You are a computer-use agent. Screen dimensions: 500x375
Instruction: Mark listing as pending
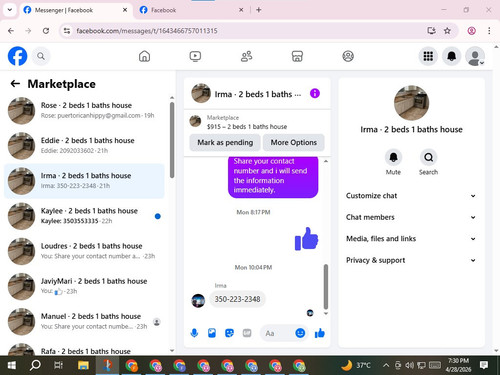tap(225, 143)
